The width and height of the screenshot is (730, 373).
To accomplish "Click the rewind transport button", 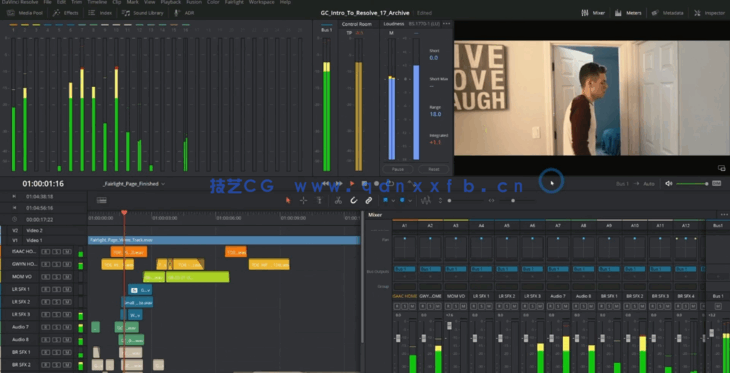I will [x=326, y=183].
